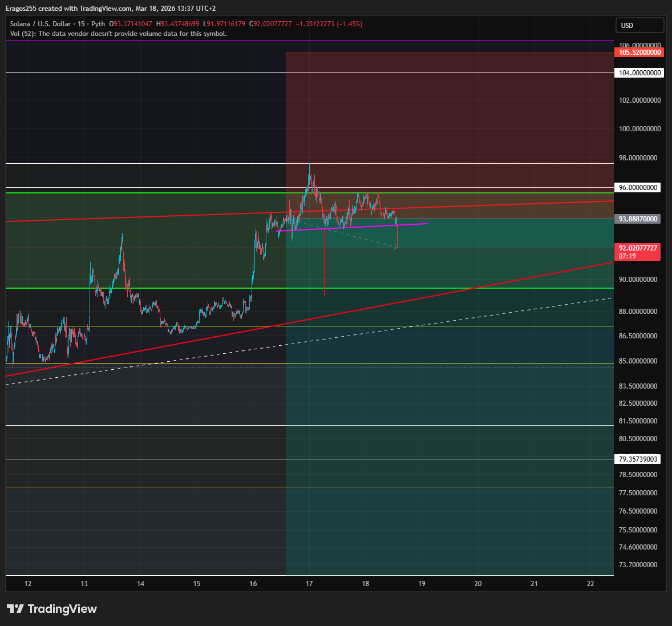This screenshot has width=672, height=626.
Task: Click the 98.00000000 price scale value
Action: (x=638, y=158)
